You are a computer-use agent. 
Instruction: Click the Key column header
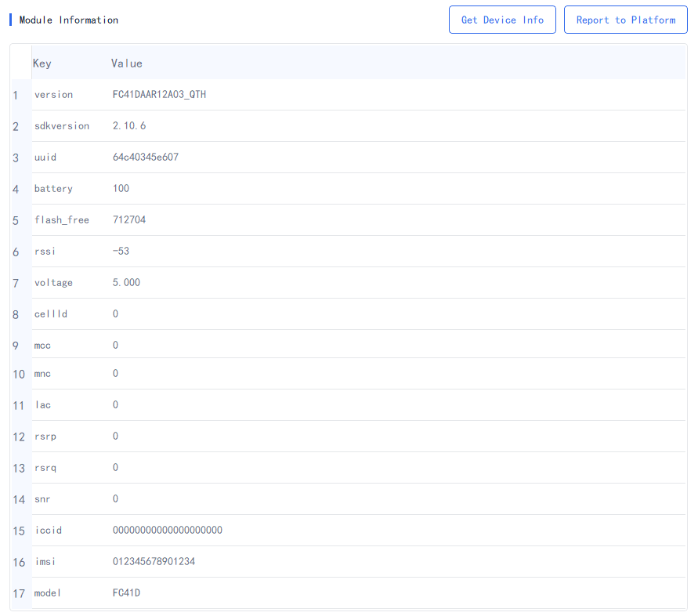42,63
